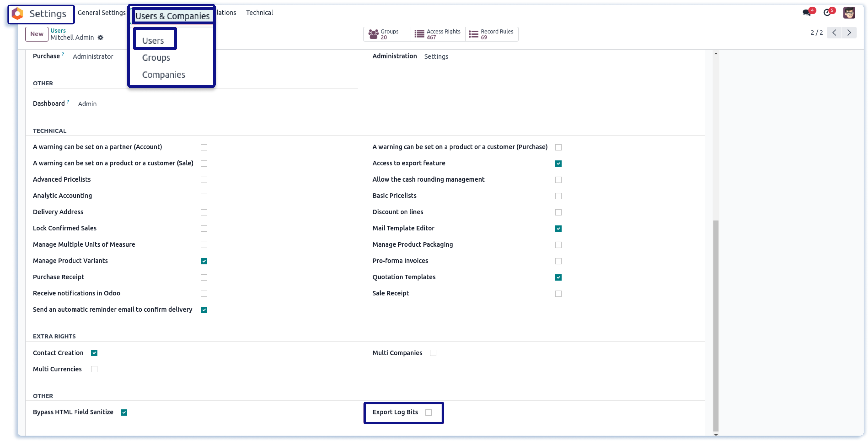Screen dimensions: 868x442
Task: Open the Technical menu
Action: pyautogui.click(x=259, y=13)
